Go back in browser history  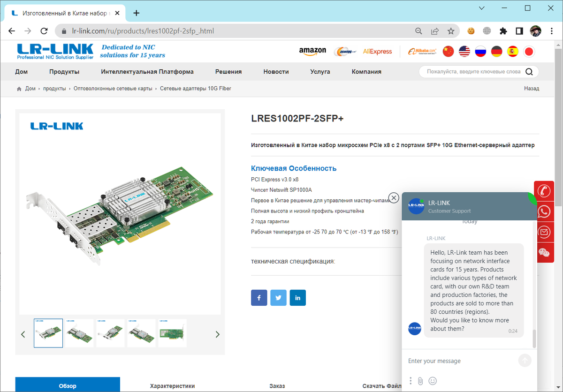[x=12, y=31]
